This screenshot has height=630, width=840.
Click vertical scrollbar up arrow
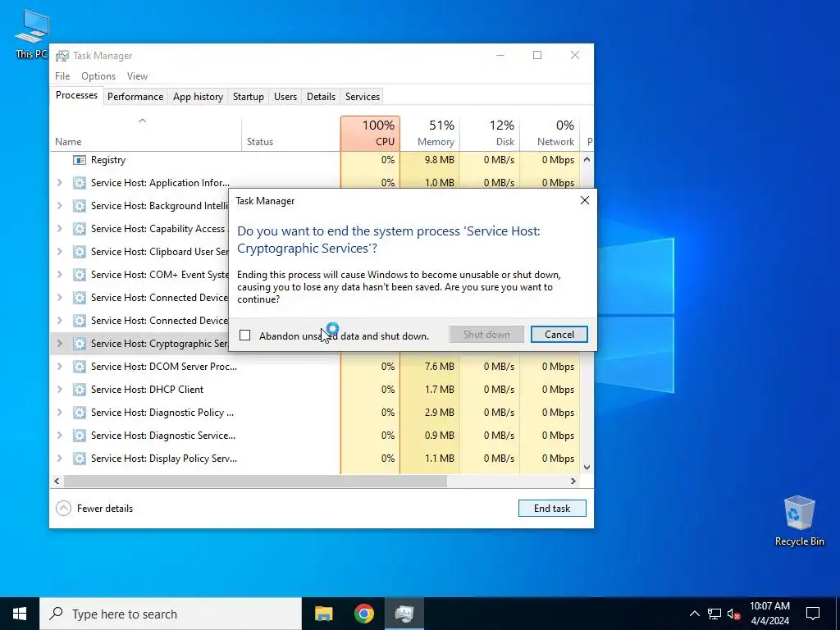click(587, 159)
